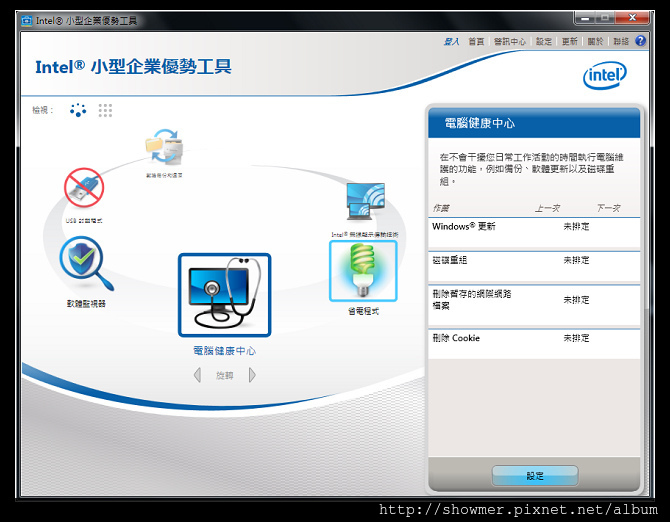Image resolution: width=670 pixels, height=522 pixels.
Task: Select the PC Health Center stethoscope icon
Action: coord(224,295)
